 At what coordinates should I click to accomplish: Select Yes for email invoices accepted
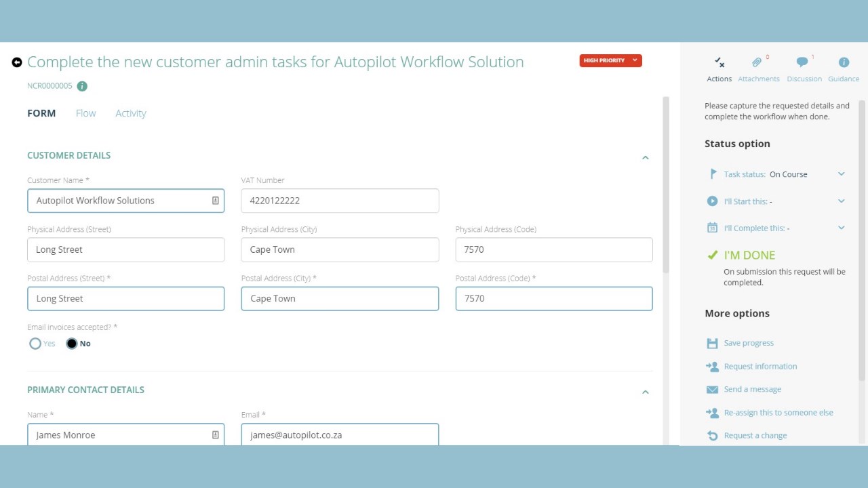click(35, 344)
